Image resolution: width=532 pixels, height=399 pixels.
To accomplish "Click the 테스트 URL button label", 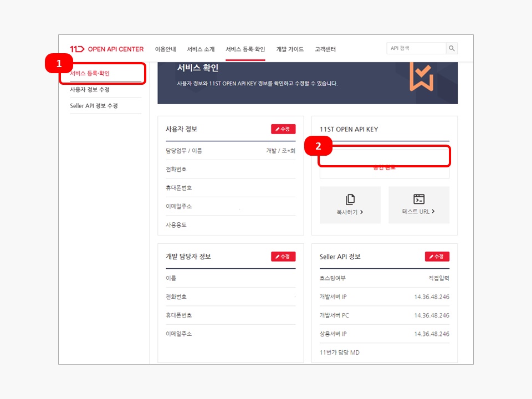I will coord(418,212).
